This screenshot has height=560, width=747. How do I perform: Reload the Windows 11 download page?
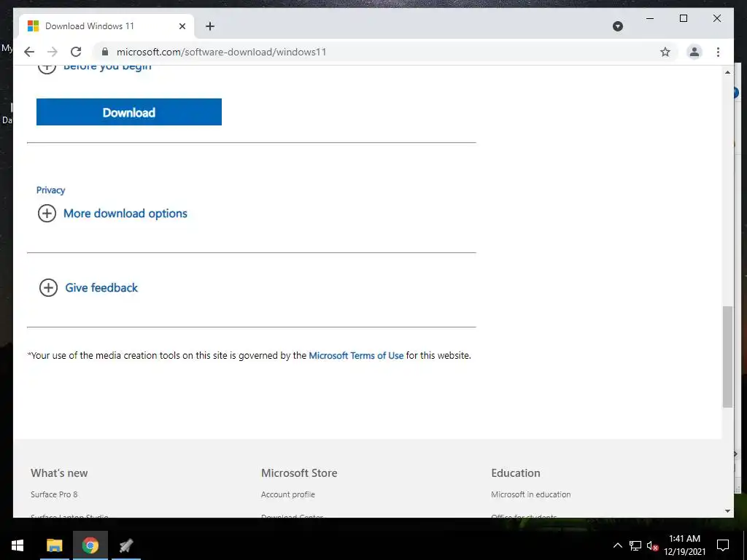(76, 52)
